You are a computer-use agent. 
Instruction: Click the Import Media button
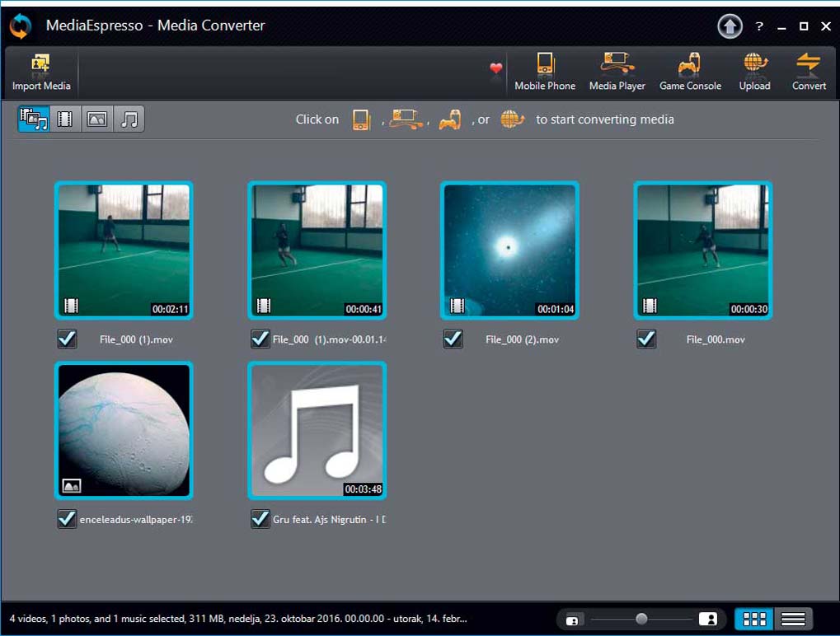[x=41, y=72]
